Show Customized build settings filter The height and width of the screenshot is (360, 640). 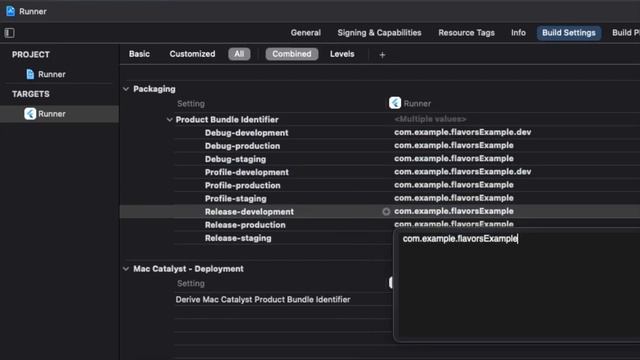[x=192, y=54]
